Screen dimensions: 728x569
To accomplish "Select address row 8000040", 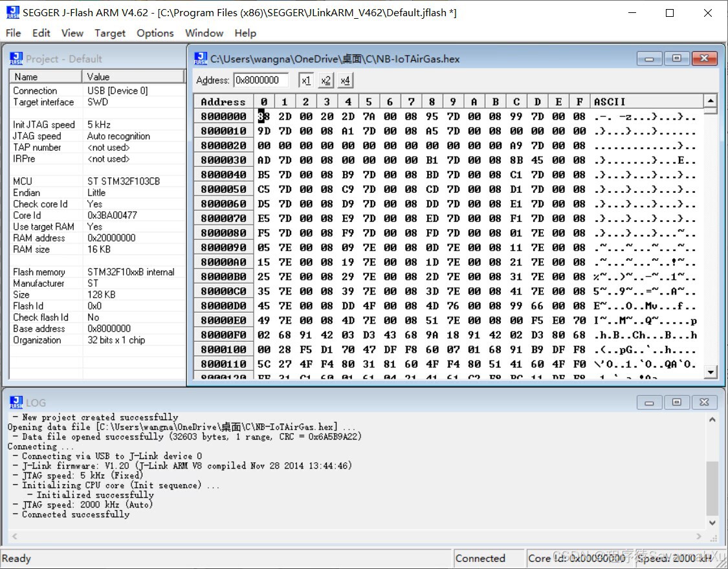I will (x=223, y=175).
